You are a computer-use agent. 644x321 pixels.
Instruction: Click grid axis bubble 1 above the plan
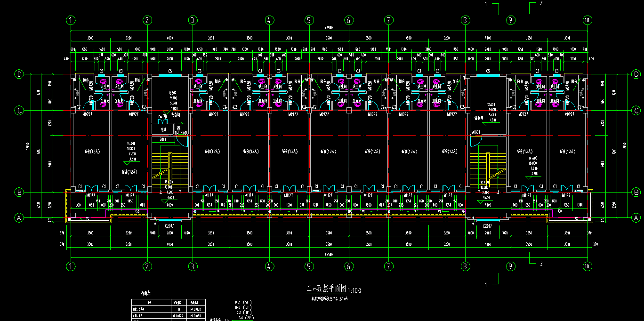[71, 20]
